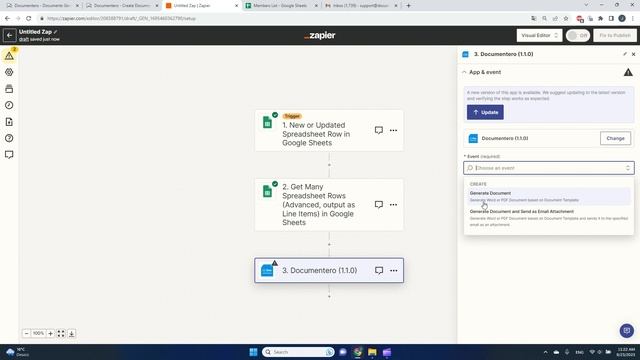Open the File Explorer taskbar icon
Screen dimensions: 640x360
pos(372,352)
